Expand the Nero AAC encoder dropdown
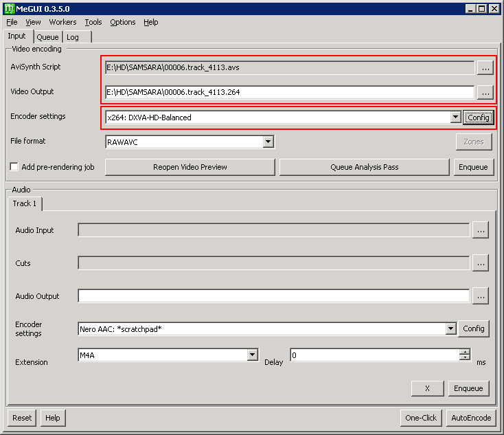This screenshot has width=504, height=435. pos(450,329)
